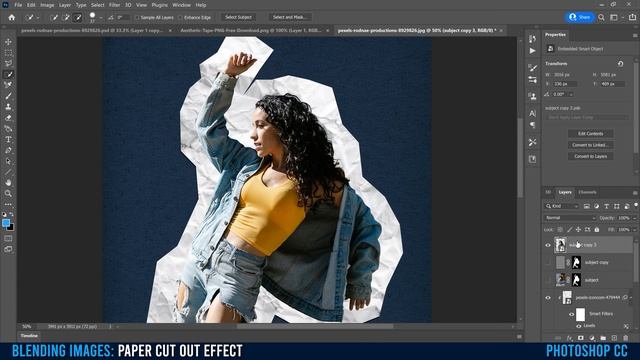Select the Zoom tool
Image resolution: width=640 pixels, height=360 pixels.
(x=8, y=193)
